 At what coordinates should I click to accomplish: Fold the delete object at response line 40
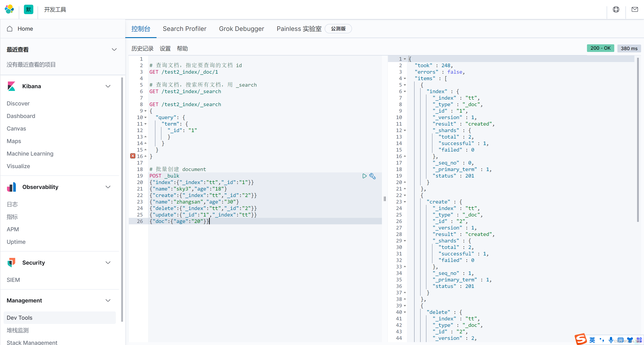coord(405,312)
